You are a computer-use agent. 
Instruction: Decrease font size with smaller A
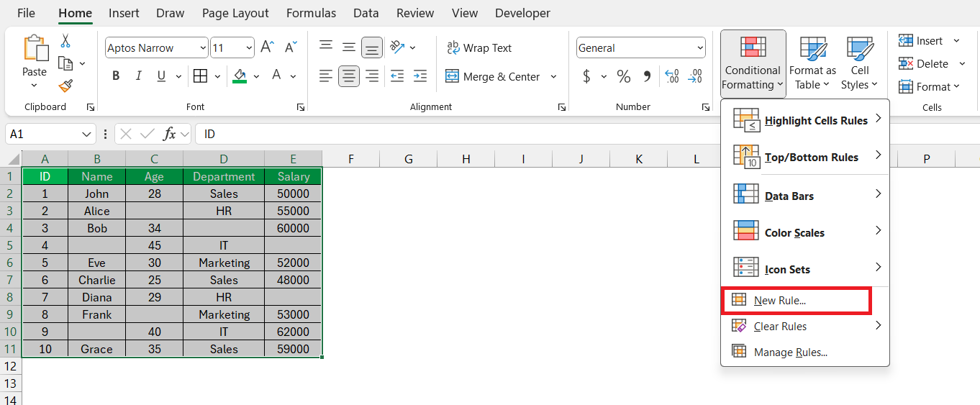pyautogui.click(x=291, y=47)
